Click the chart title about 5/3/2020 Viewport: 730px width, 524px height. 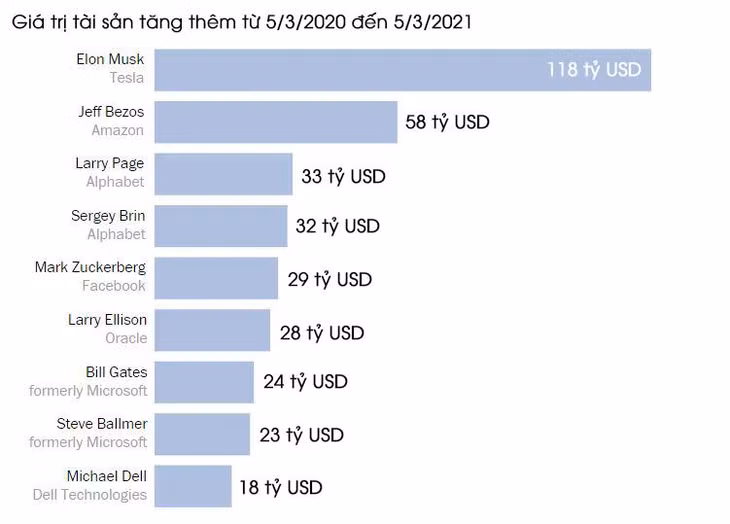[x=242, y=22]
